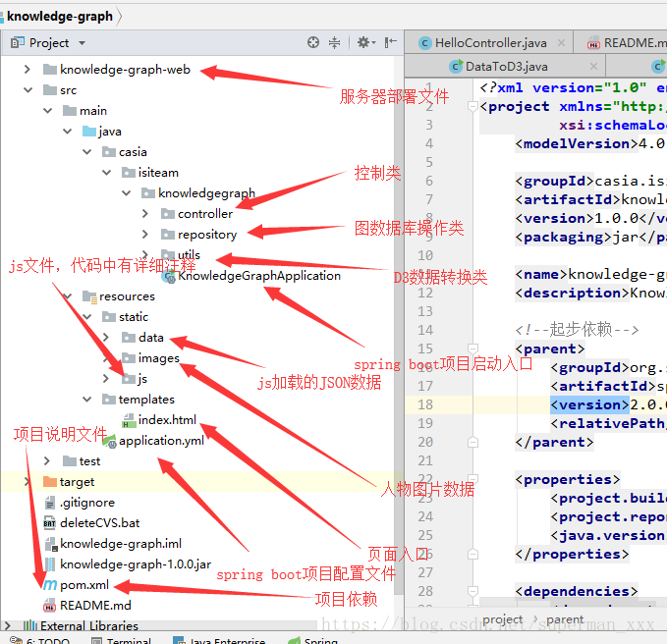
Task: Click the Project panel vertical scrollbar
Action: tap(399, 323)
